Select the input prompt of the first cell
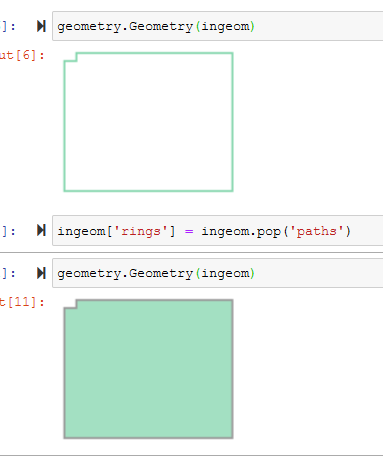 pyautogui.click(x=8, y=26)
